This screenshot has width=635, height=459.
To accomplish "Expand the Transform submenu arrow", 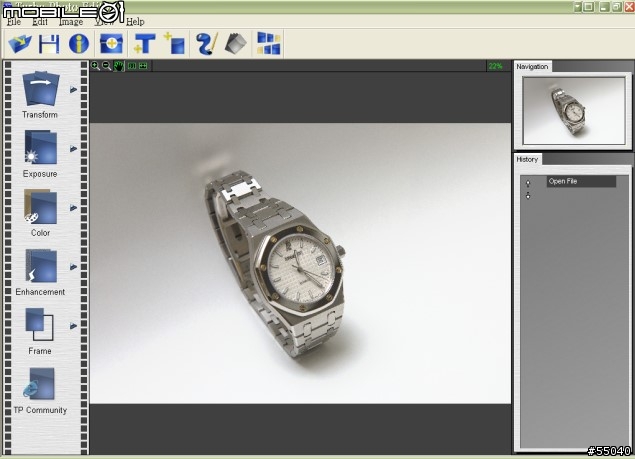I will point(73,90).
